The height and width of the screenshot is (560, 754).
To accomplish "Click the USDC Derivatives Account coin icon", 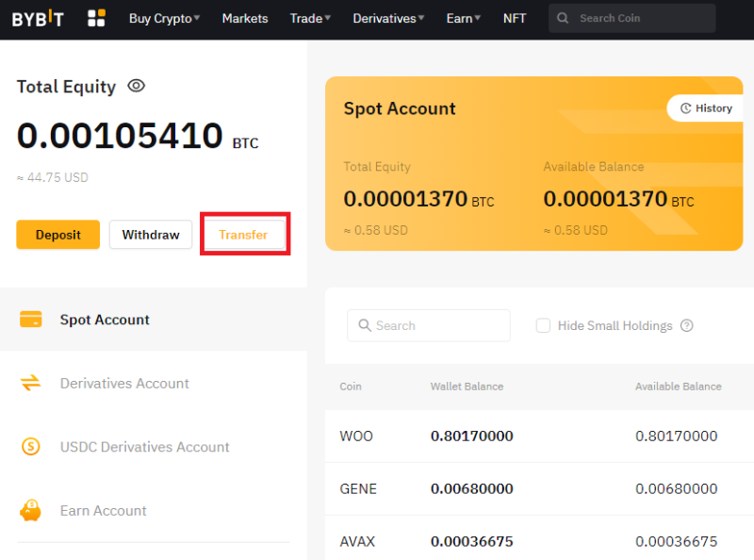I will [31, 447].
